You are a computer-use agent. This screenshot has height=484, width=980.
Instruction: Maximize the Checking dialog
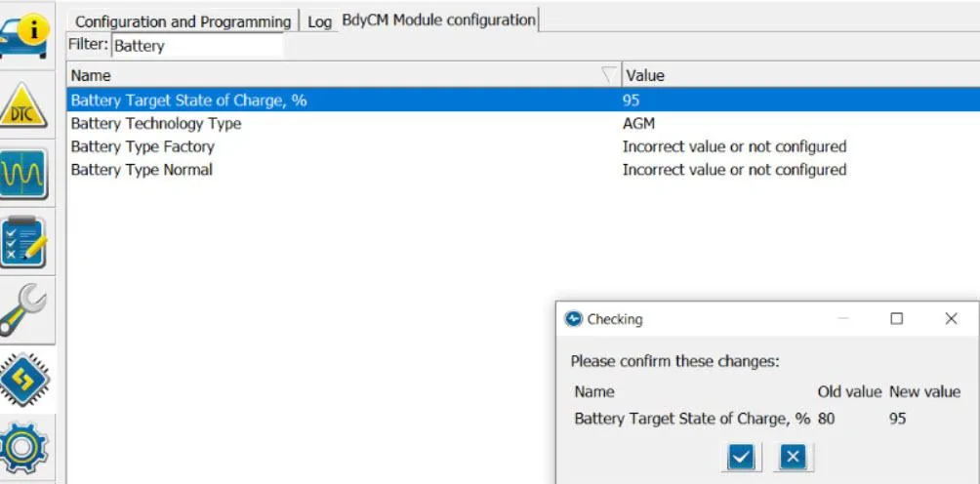(x=896, y=318)
